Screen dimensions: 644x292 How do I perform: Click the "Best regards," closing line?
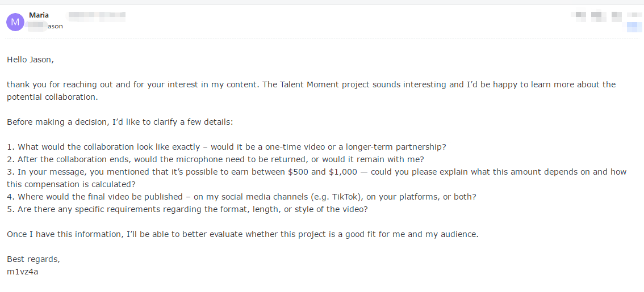33,259
